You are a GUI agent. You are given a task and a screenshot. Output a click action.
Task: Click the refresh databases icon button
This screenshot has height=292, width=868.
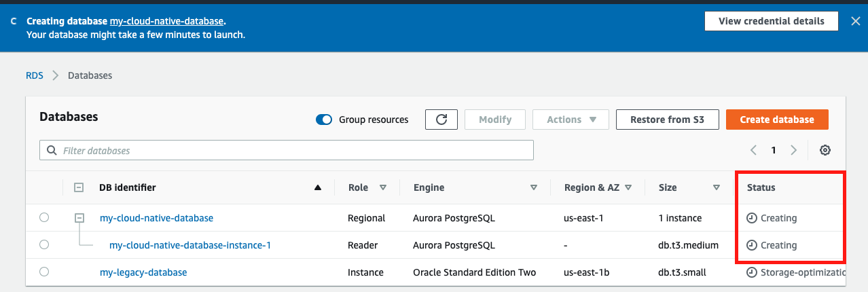click(441, 120)
